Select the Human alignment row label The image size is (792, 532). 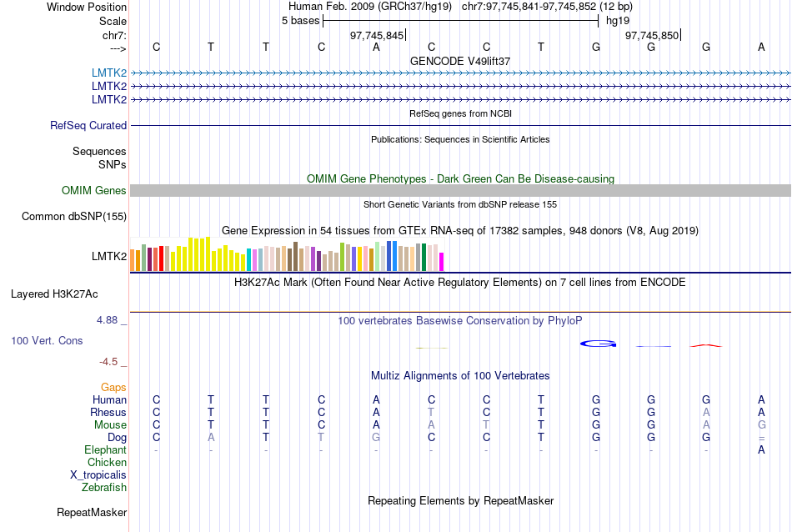(109, 399)
